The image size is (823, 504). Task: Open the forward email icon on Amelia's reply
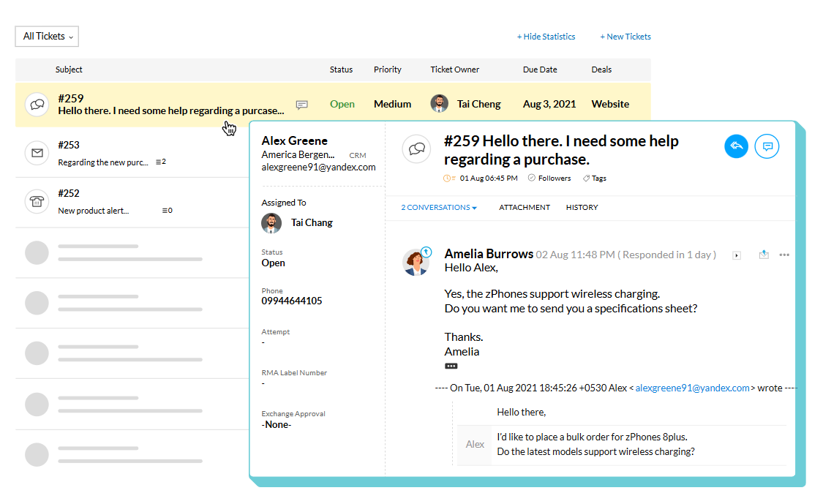click(764, 254)
